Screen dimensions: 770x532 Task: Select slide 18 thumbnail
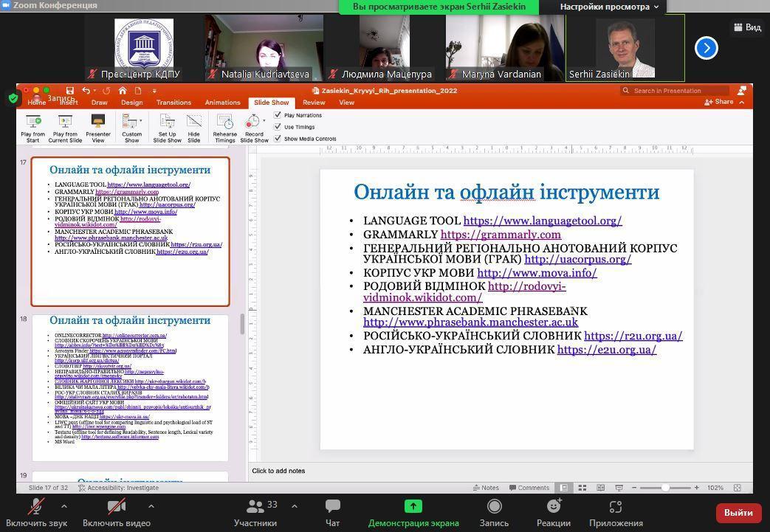pos(130,387)
